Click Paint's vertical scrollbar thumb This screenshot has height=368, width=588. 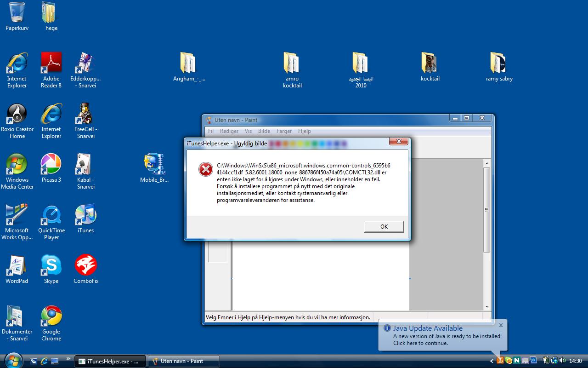[487, 210]
